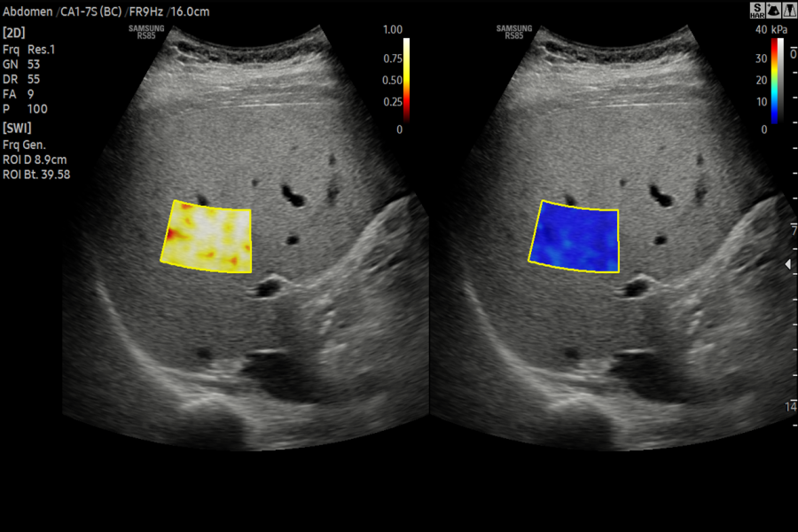Click the Samsung RS85 logo on right image
798x532 pixels.
514,32
